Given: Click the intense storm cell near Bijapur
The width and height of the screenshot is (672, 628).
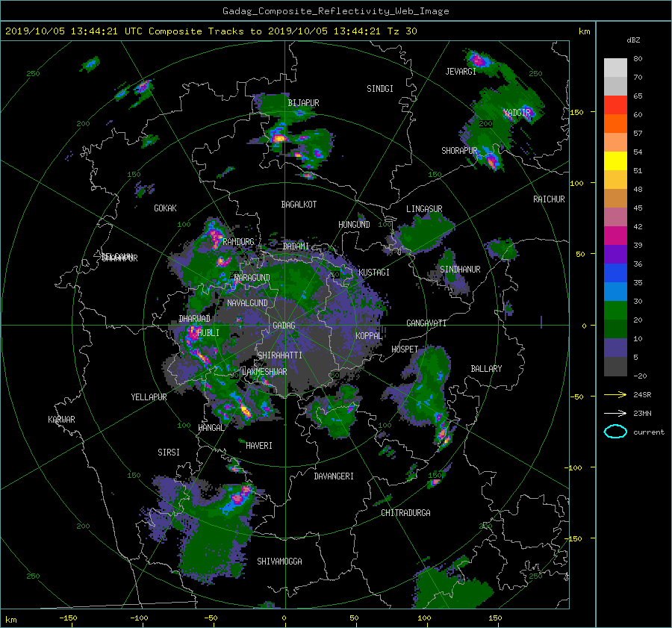Looking at the screenshot, I should tap(279, 138).
